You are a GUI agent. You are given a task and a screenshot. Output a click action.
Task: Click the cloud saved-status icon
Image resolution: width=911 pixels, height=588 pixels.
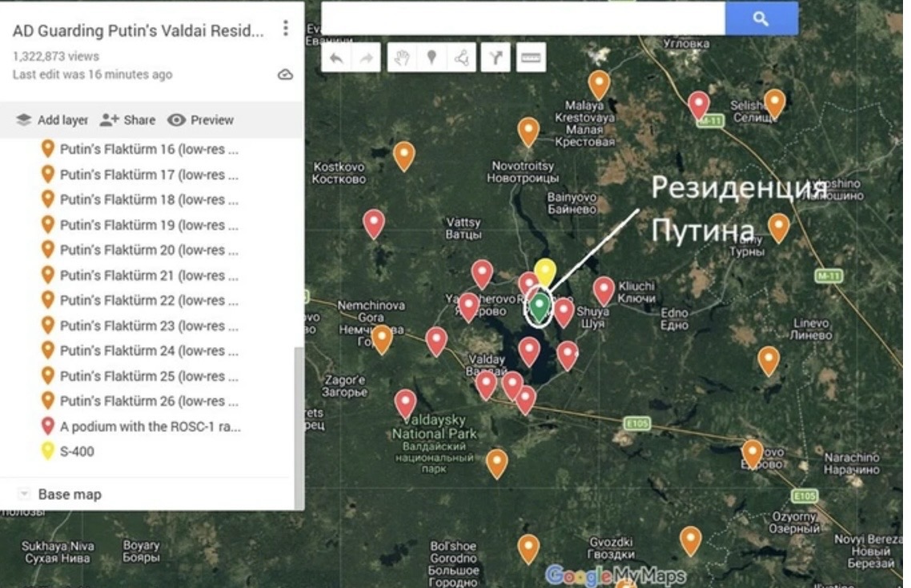285,74
